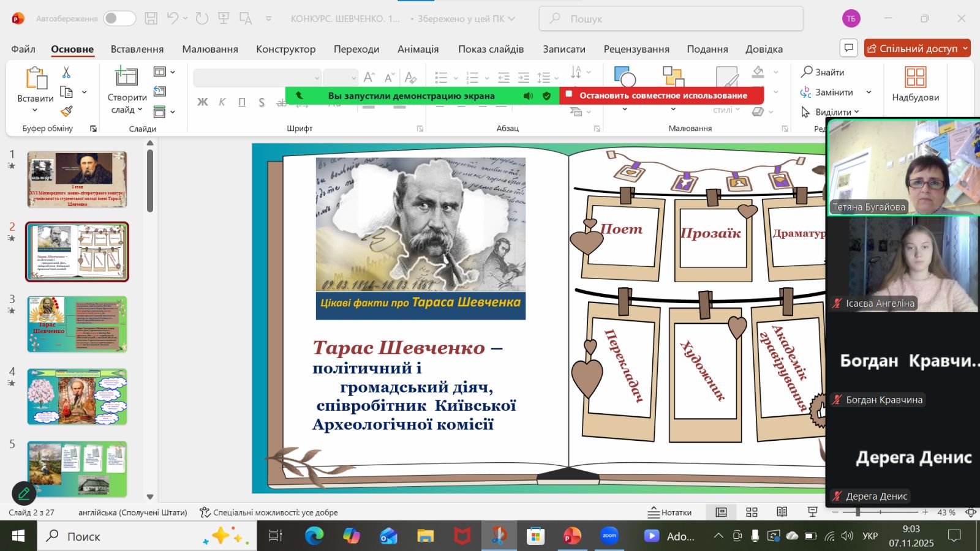Image resolution: width=980 pixels, height=551 pixels.
Task: Select slide 3 thumbnail
Action: 77,324
